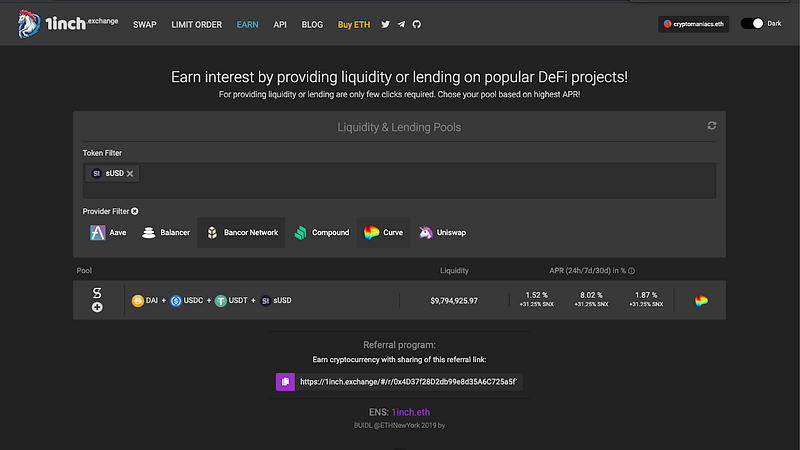The width and height of the screenshot is (800, 450).
Task: Click the referral link URL field
Action: pos(409,381)
